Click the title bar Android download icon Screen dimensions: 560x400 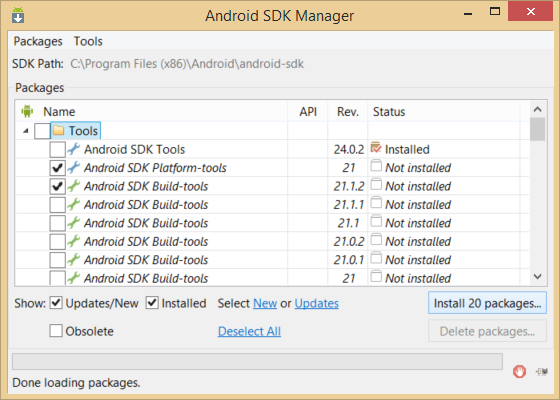[x=18, y=15]
